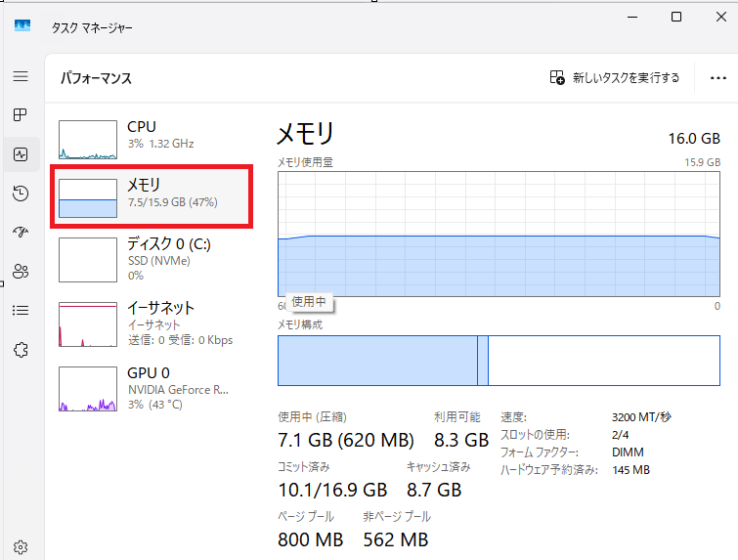Click the Task Manager app icon in title bar
This screenshot has height=560, width=738.
tap(22, 25)
